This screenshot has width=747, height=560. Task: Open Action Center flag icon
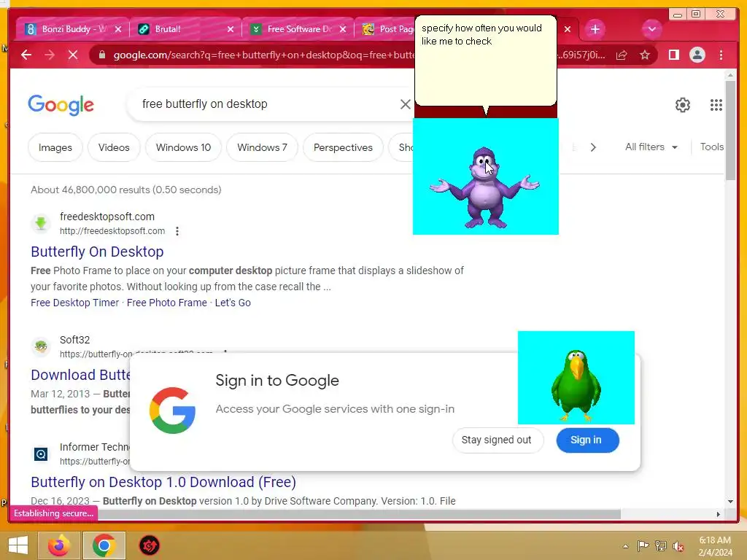click(643, 546)
